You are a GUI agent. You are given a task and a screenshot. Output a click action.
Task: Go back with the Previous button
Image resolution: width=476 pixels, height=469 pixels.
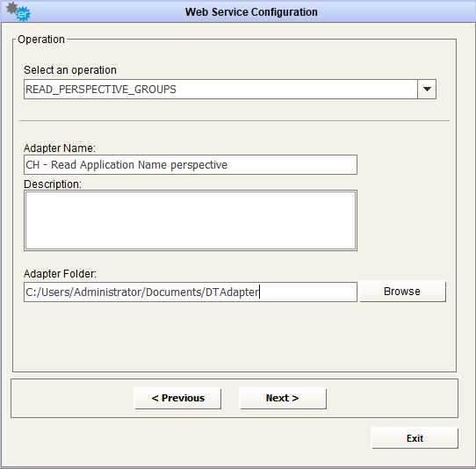coord(177,398)
